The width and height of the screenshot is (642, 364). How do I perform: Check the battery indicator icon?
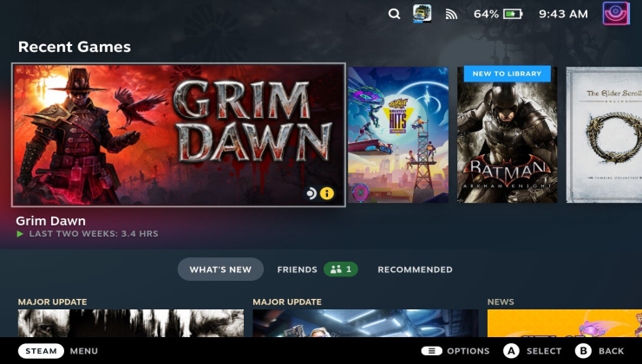[x=513, y=15]
